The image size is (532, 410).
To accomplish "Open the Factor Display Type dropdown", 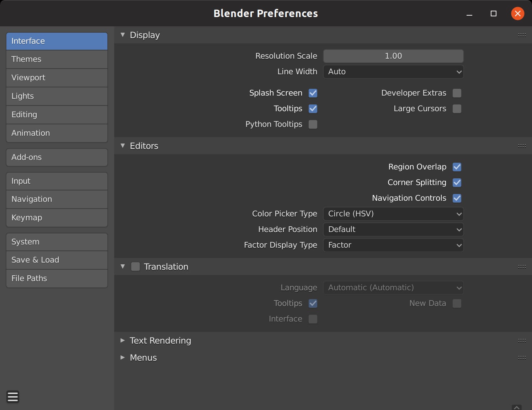I will pos(393,245).
